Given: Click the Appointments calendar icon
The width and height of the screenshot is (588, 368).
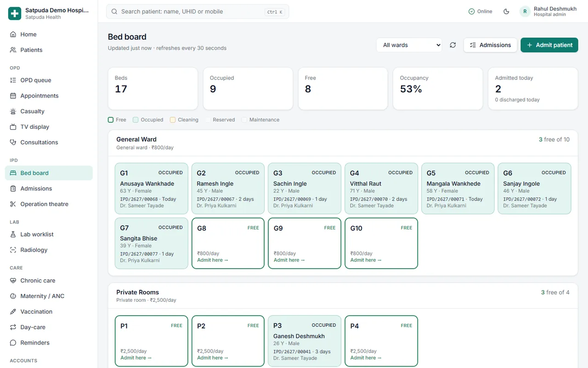Looking at the screenshot, I should (x=13, y=96).
